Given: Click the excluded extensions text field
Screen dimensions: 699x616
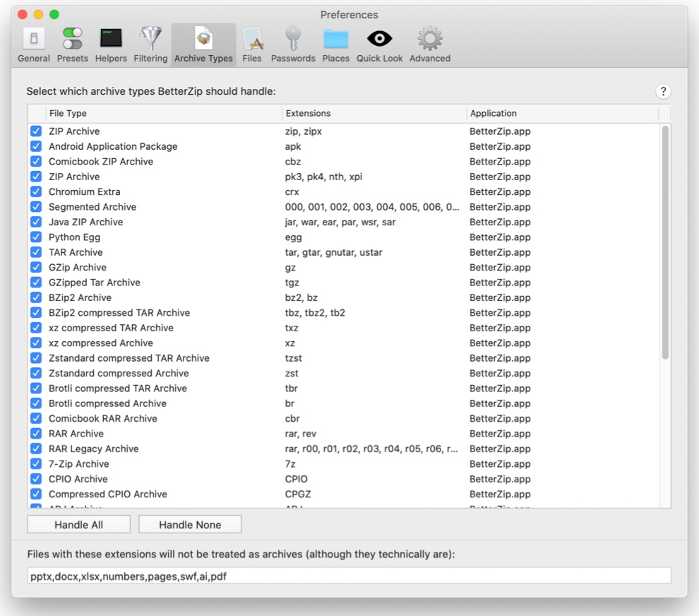Looking at the screenshot, I should (x=349, y=576).
